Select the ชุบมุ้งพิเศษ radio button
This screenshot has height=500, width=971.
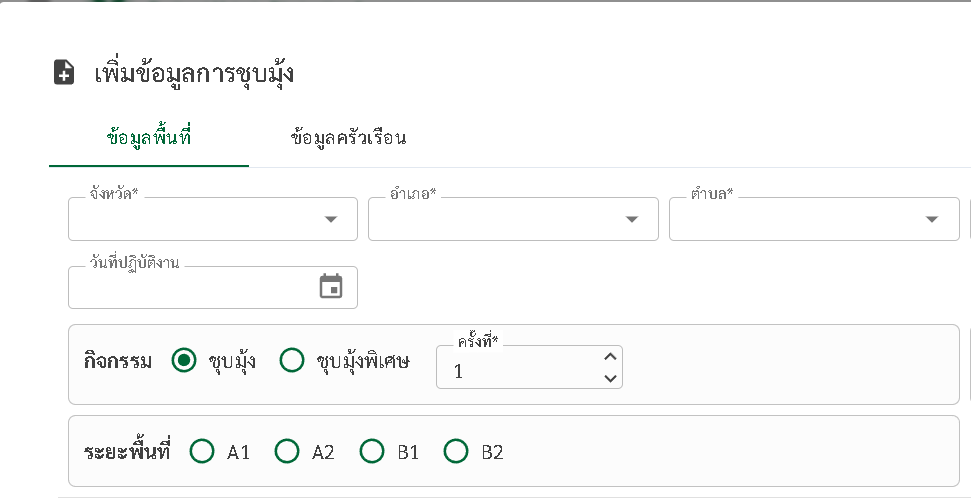click(x=292, y=360)
